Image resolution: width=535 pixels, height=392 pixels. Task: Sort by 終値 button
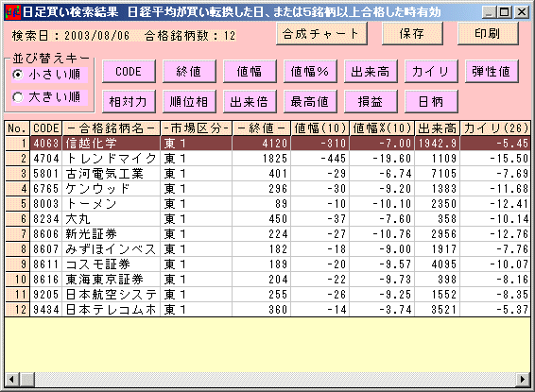pyautogui.click(x=189, y=72)
